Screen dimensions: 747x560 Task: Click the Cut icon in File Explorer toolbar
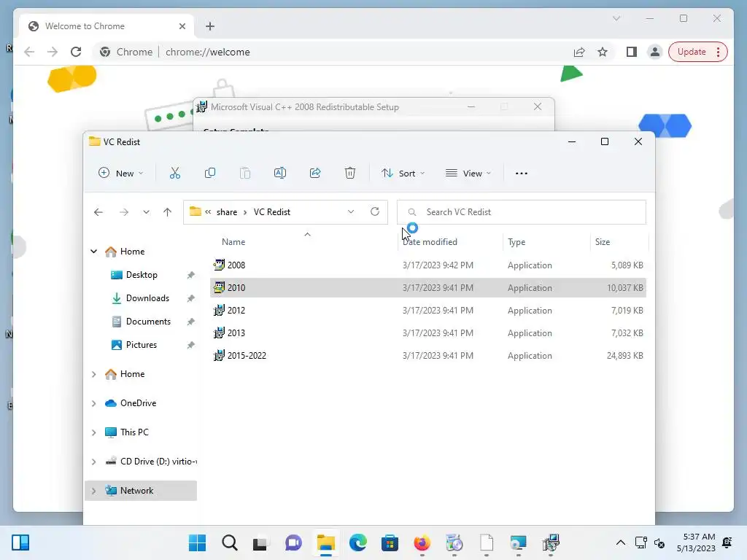175,173
